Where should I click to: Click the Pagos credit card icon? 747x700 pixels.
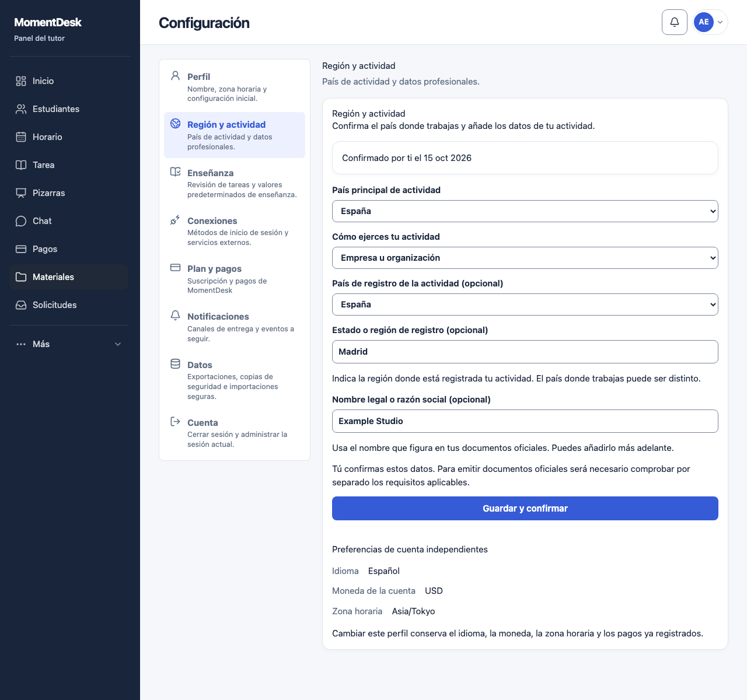[x=21, y=249]
